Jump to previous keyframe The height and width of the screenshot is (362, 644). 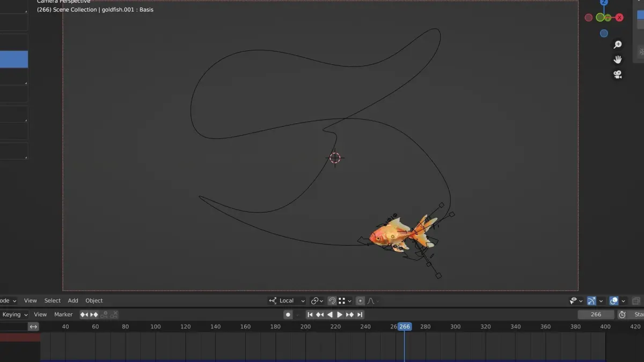pyautogui.click(x=320, y=315)
